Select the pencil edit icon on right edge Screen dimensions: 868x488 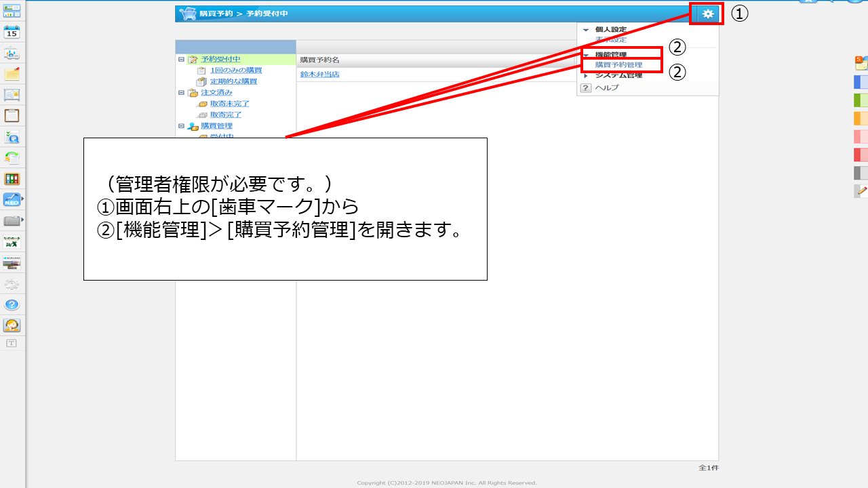(x=861, y=191)
